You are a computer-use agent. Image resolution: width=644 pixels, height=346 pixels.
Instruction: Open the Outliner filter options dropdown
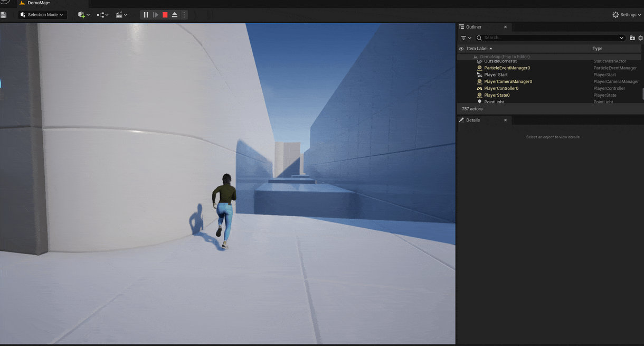tap(466, 38)
